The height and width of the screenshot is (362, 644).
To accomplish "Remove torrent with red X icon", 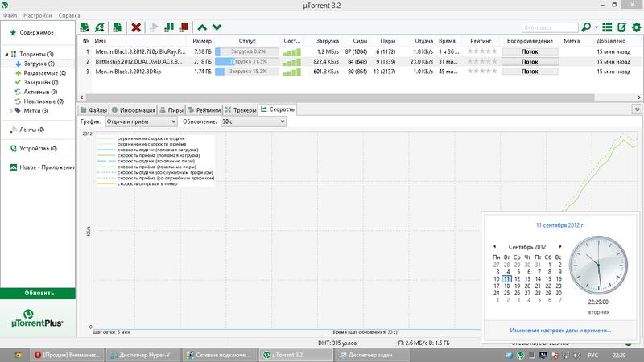I will click(136, 27).
